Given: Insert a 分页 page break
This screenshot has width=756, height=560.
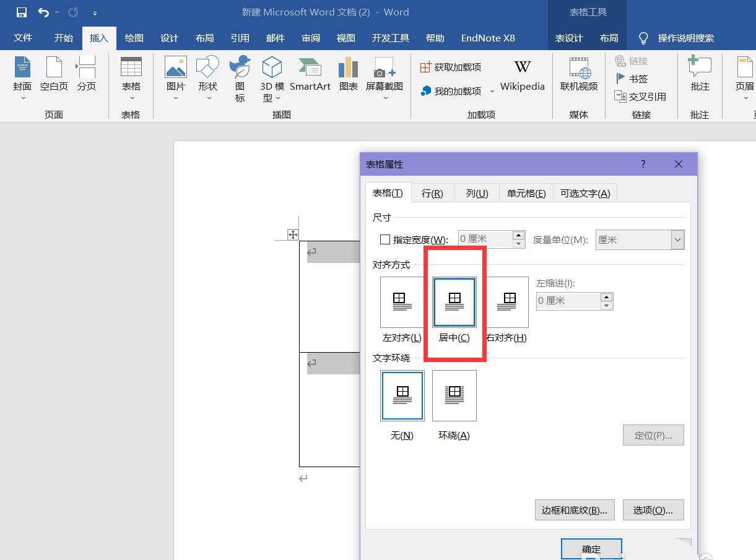Looking at the screenshot, I should (87, 74).
